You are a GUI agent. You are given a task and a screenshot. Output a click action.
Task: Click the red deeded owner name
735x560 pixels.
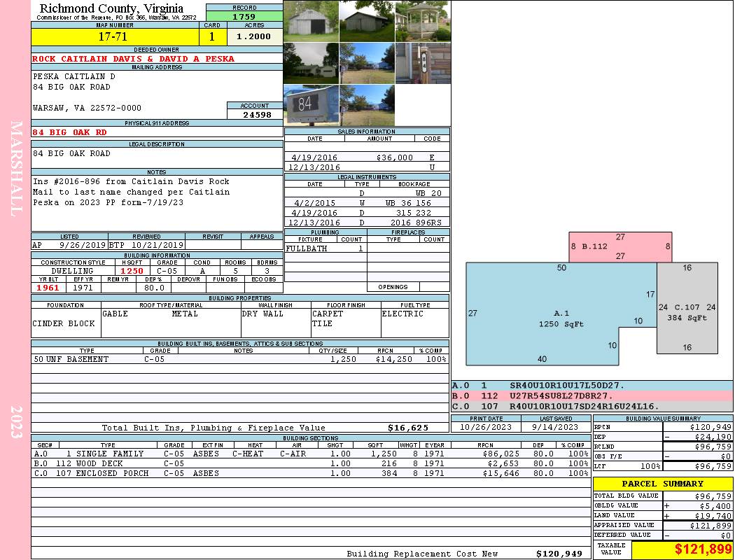tap(133, 59)
